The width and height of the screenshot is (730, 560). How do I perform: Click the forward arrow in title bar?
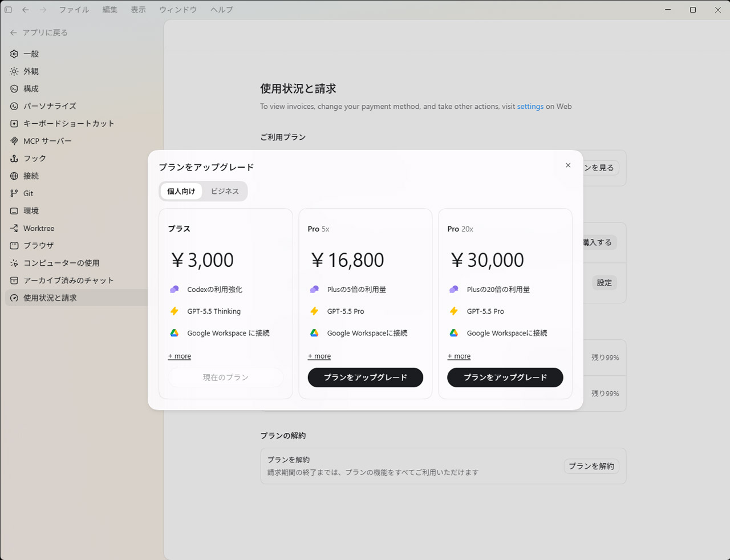[x=43, y=10]
